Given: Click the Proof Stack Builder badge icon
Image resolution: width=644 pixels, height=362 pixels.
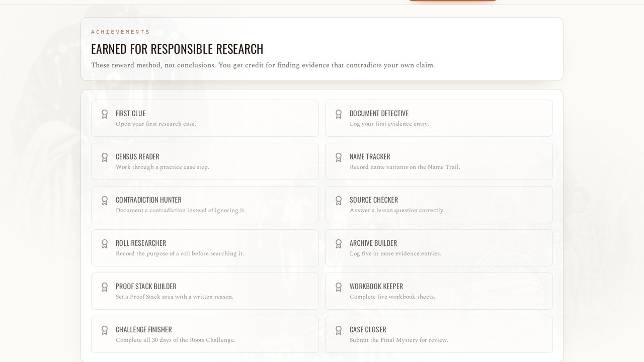Looking at the screenshot, I should (x=105, y=287).
